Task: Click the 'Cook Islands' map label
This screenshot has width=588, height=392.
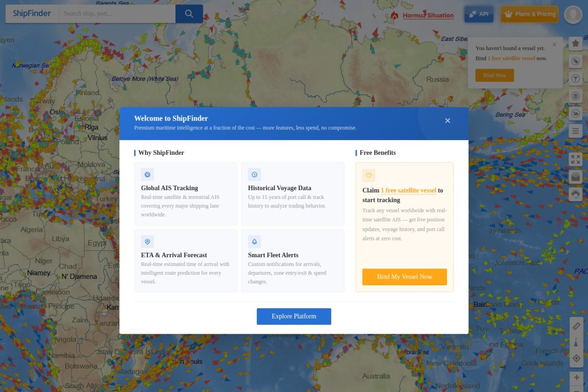Action: pyautogui.click(x=542, y=364)
